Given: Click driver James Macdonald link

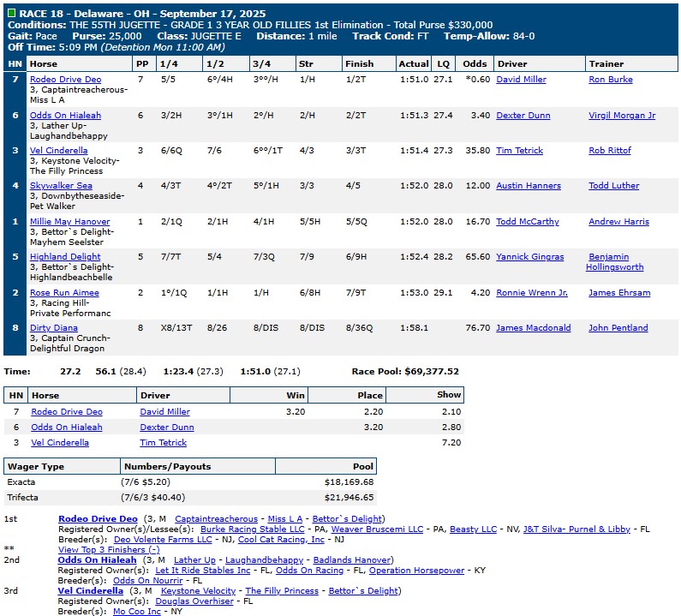Looking at the screenshot, I should (x=533, y=328).
